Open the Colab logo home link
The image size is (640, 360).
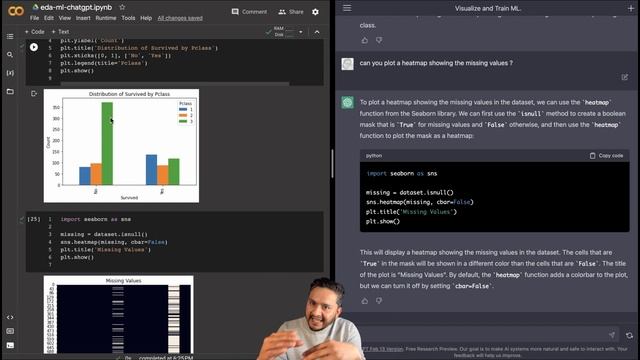[x=16, y=11]
